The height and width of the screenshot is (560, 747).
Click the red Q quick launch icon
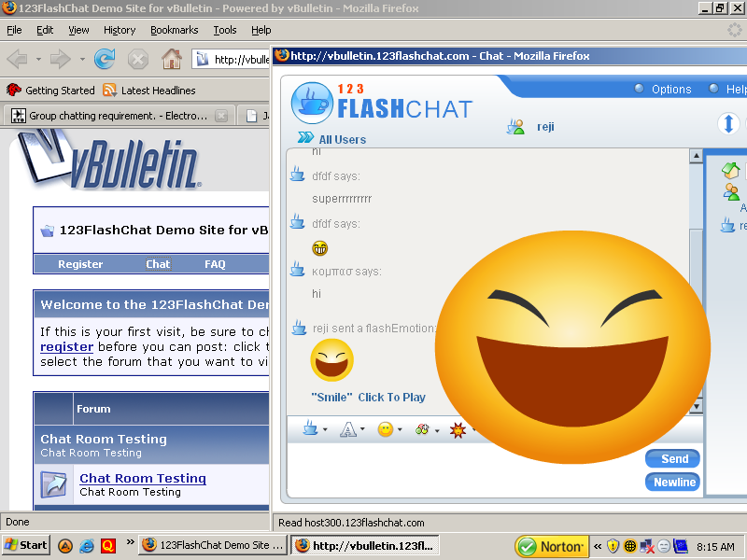pos(108,546)
